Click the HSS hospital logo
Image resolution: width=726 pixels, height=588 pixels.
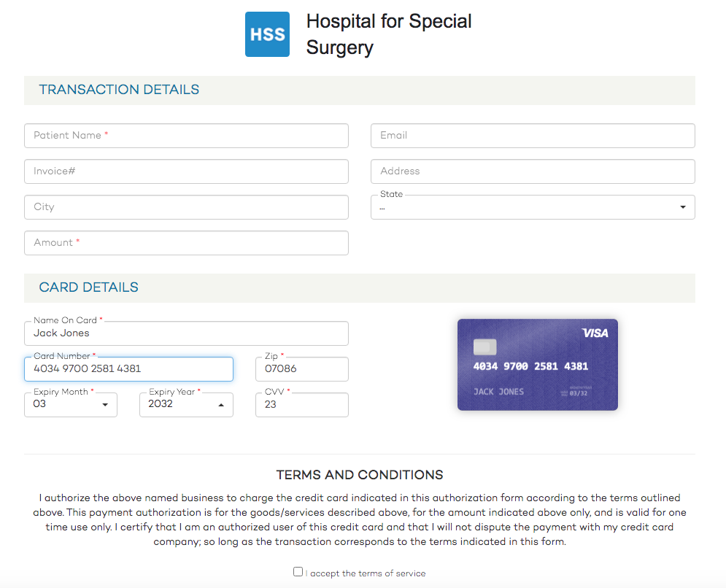(x=267, y=34)
